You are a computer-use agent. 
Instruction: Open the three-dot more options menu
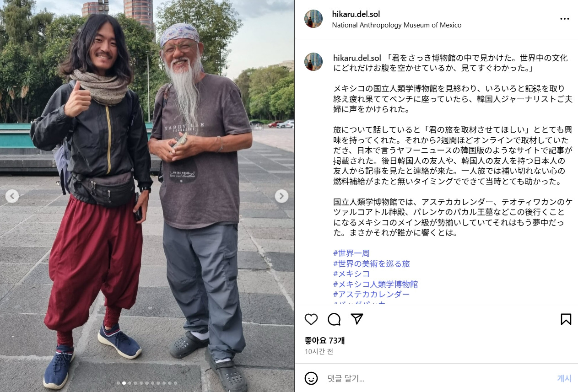[x=565, y=19]
